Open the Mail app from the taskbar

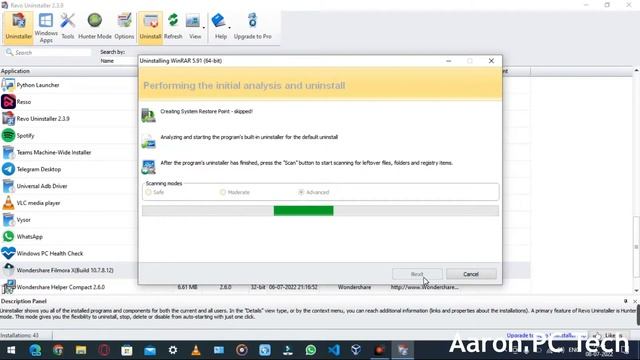[150, 350]
